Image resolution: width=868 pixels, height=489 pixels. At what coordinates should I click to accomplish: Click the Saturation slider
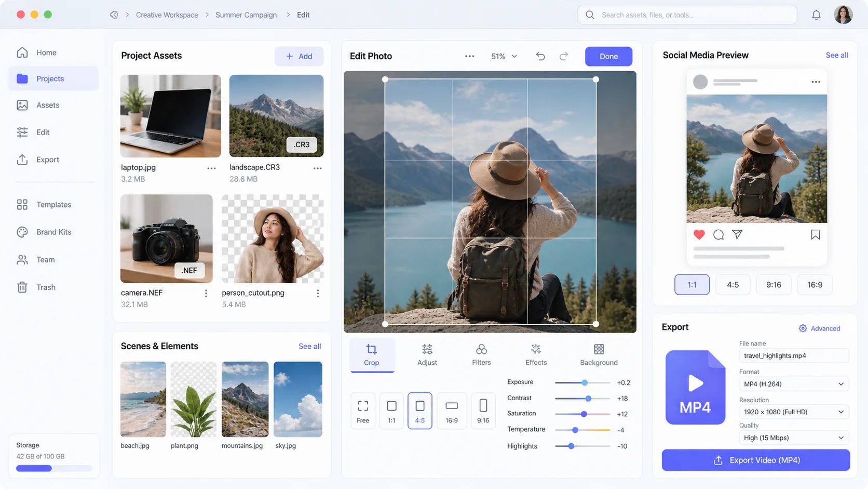pos(582,414)
